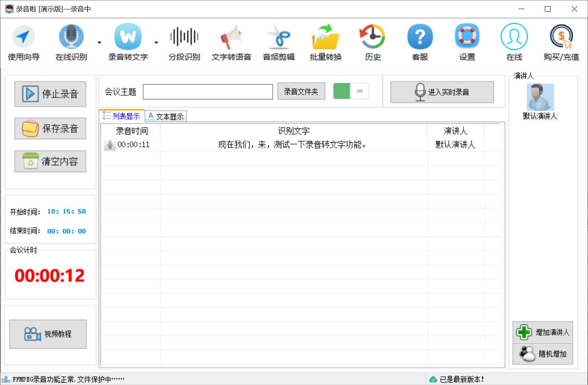Click the 默认演讲人 cell in the table
588x385 pixels.
pyautogui.click(x=455, y=144)
